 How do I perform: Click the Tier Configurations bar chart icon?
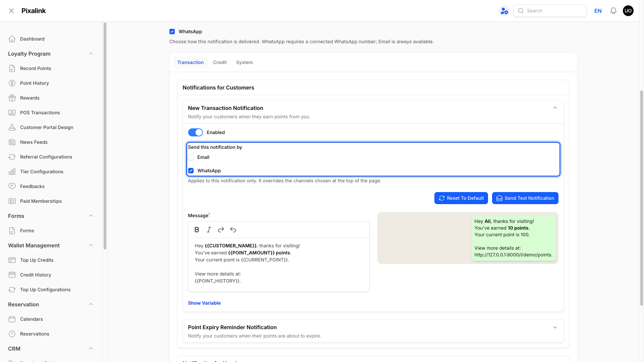pyautogui.click(x=12, y=172)
